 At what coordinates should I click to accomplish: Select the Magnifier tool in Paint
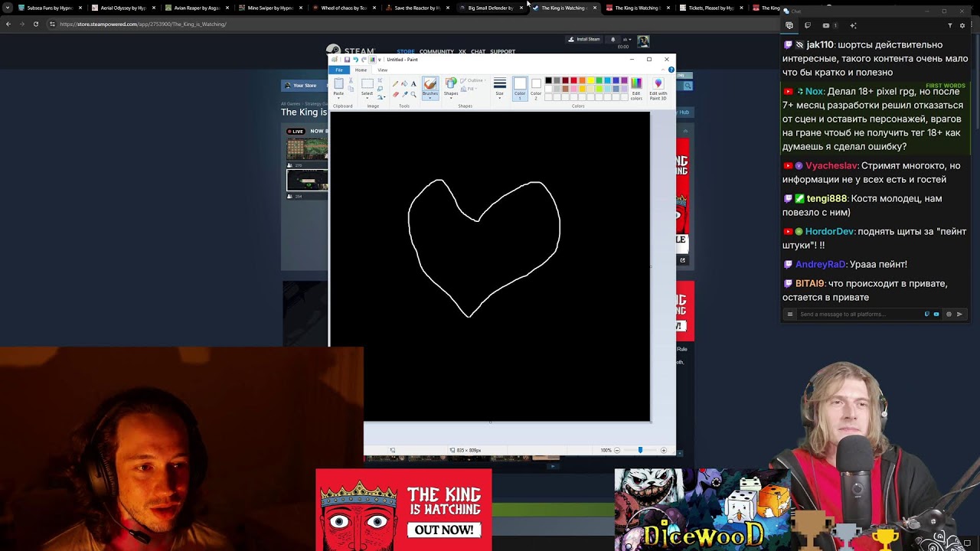413,94
